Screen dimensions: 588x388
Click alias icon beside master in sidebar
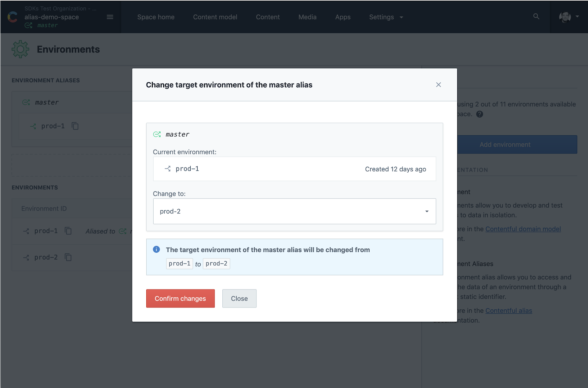pyautogui.click(x=26, y=103)
